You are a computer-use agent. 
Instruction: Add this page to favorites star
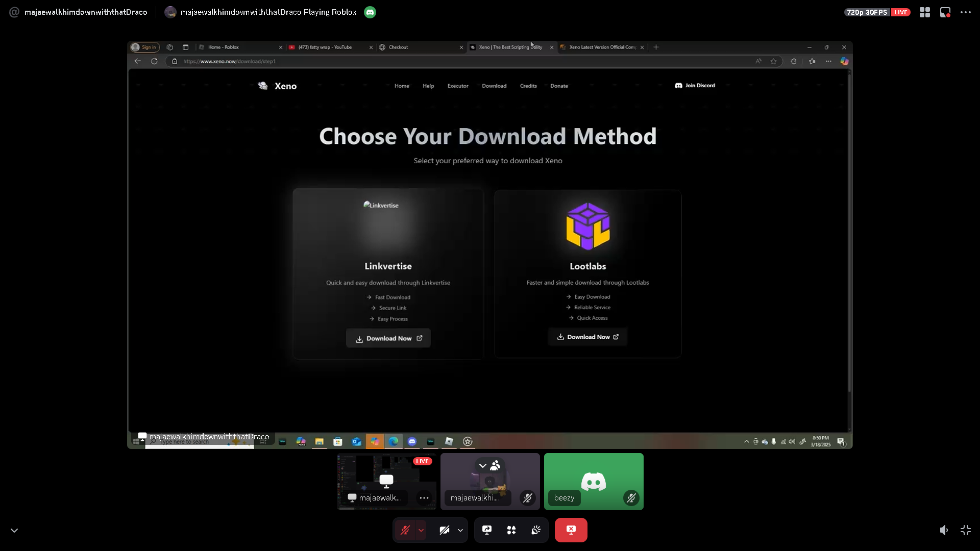[774, 61]
